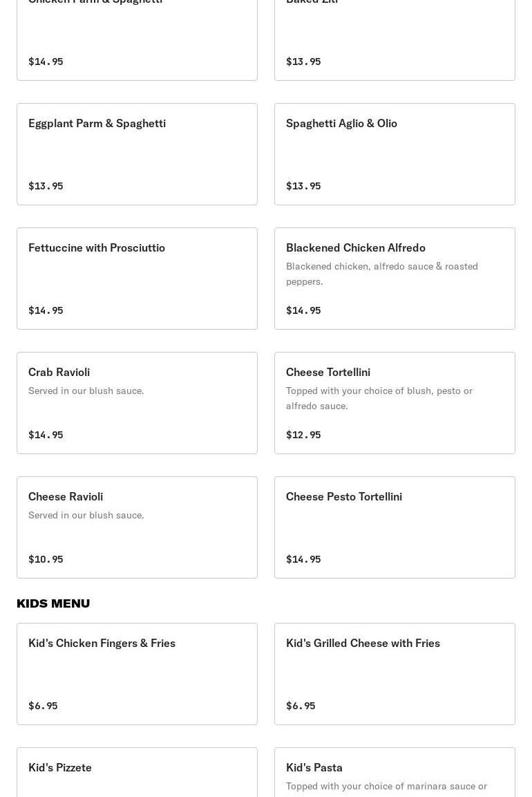Select the Crab Ravioli card
532x797 pixels.
[x=137, y=403]
